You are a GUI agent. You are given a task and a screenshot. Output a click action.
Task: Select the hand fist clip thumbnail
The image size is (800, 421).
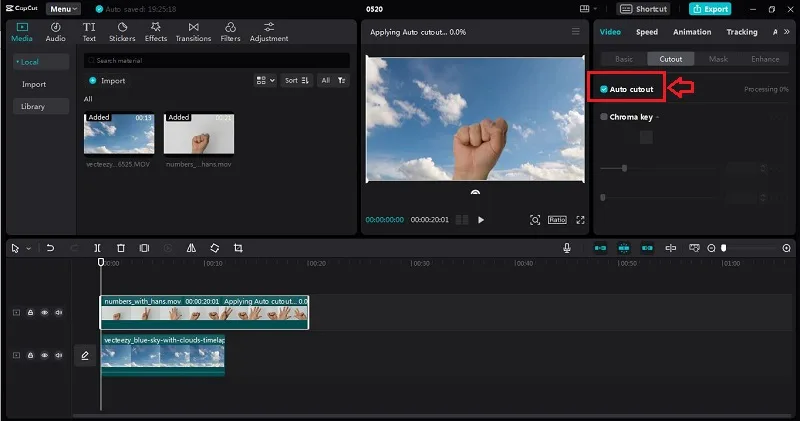[199, 134]
